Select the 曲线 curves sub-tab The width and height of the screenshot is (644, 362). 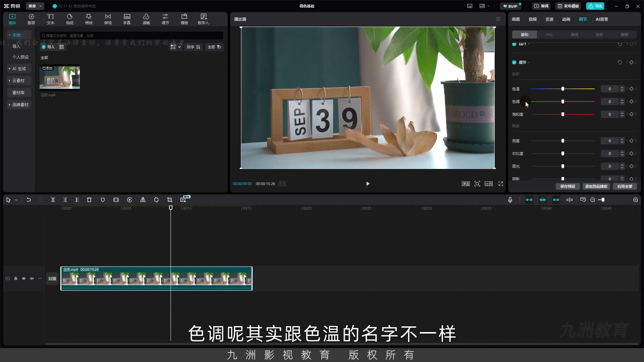[575, 35]
